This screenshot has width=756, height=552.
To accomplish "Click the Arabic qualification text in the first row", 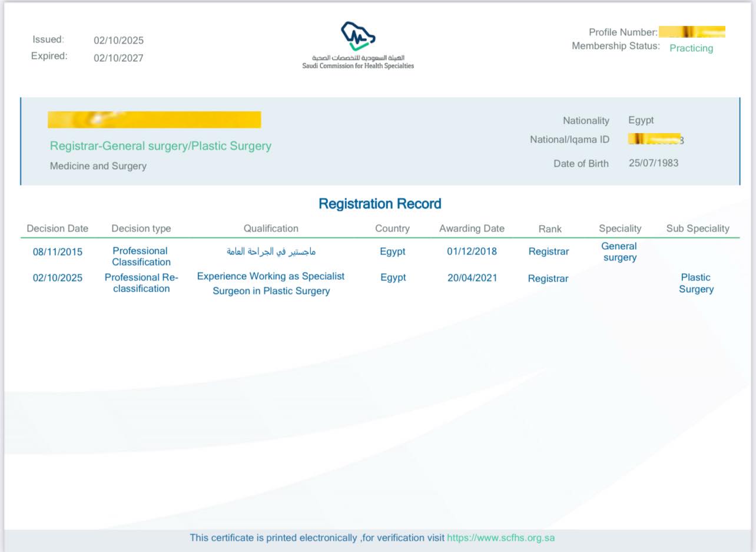I will [271, 252].
